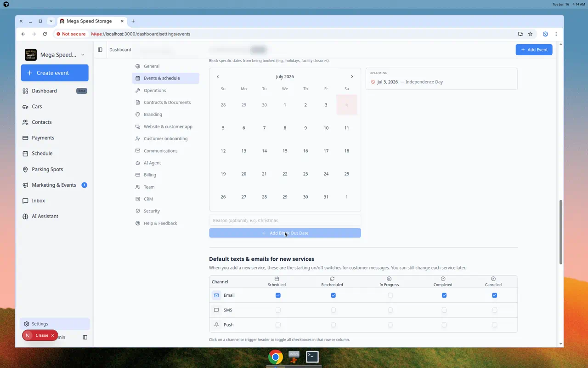The width and height of the screenshot is (588, 368).
Task: Open Team settings section
Action: 166,187
